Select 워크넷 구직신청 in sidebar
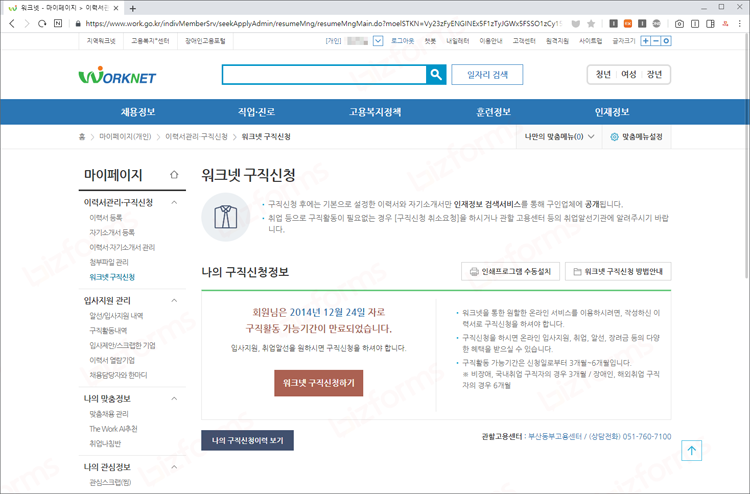 point(112,277)
